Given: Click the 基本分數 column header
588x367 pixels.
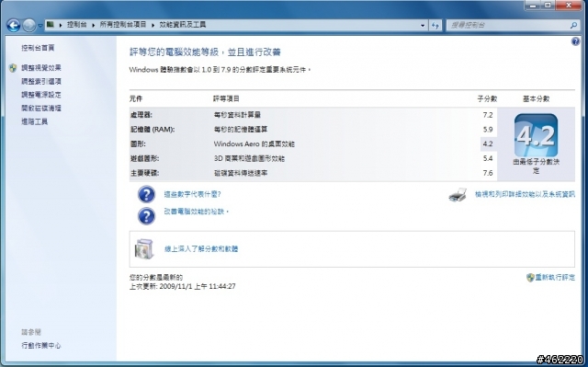Looking at the screenshot, I should click(x=536, y=98).
